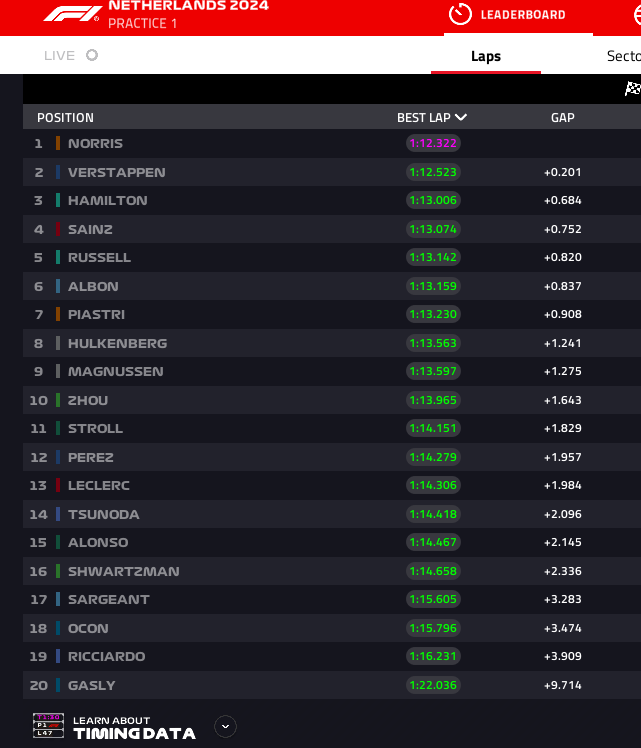Click the Timing Data thumbnail icon

[x=48, y=726]
